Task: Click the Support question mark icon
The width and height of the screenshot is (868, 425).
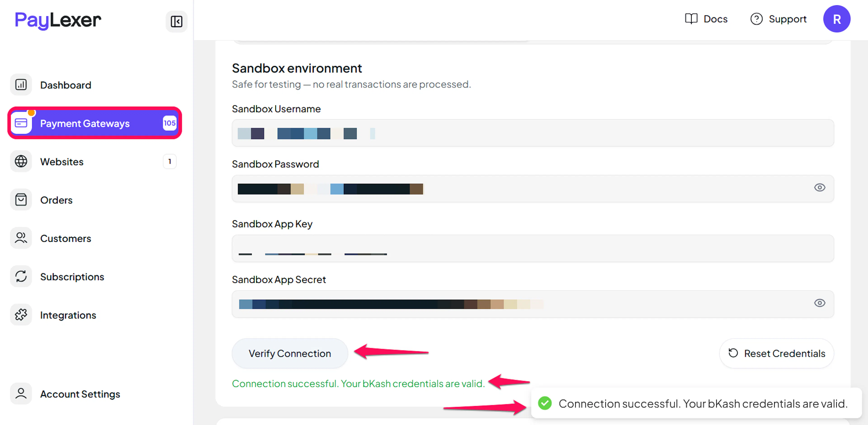Action: pyautogui.click(x=756, y=19)
